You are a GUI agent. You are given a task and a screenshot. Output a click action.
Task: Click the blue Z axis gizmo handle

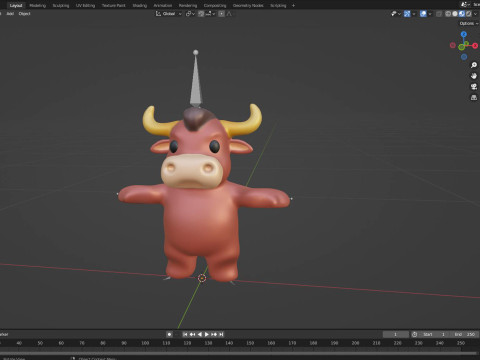coord(464,34)
